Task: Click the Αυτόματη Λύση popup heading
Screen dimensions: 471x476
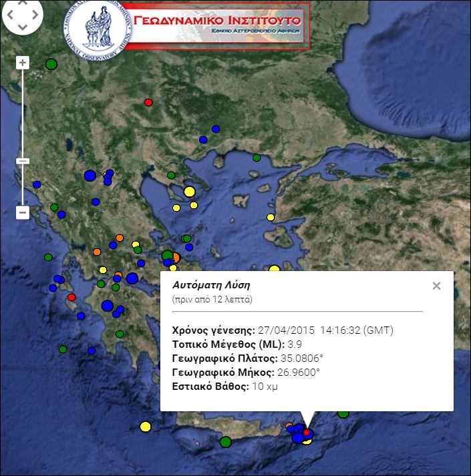Action: click(211, 285)
